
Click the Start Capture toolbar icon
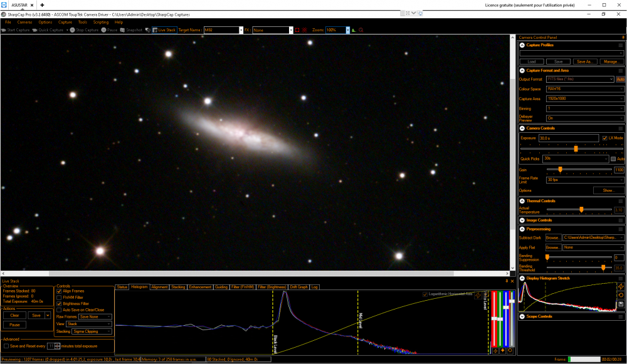pos(4,30)
